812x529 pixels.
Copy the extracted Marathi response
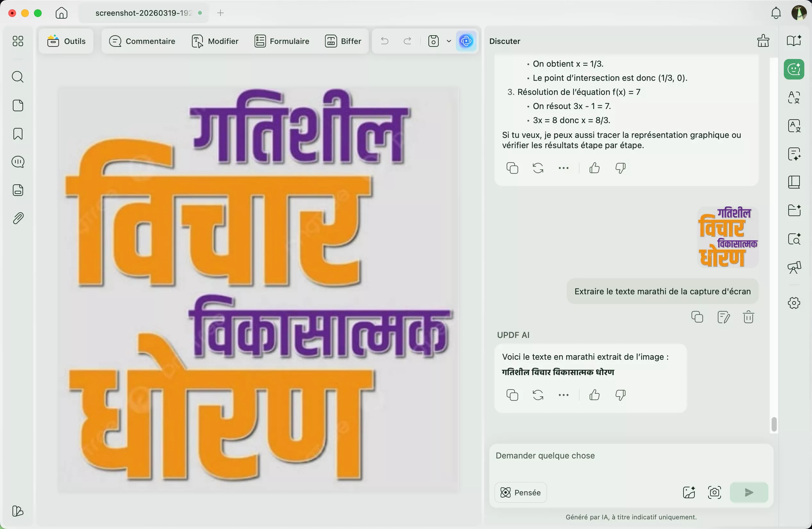[x=512, y=395]
